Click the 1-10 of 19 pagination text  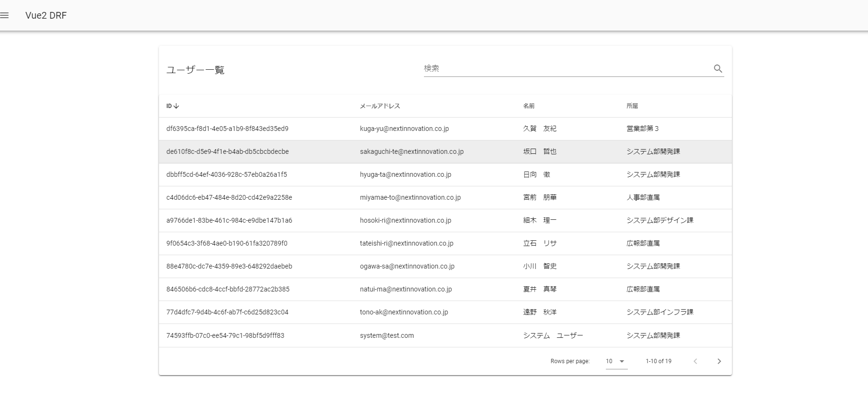tap(658, 361)
